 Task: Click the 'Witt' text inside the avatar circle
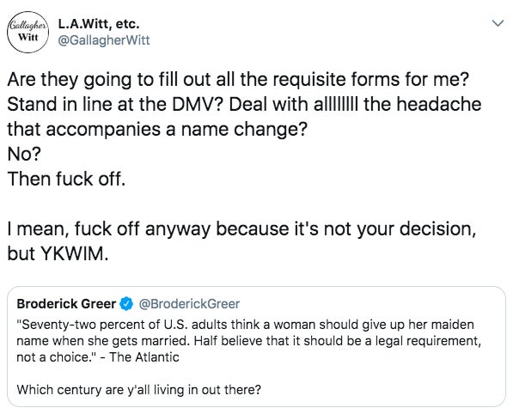click(28, 37)
